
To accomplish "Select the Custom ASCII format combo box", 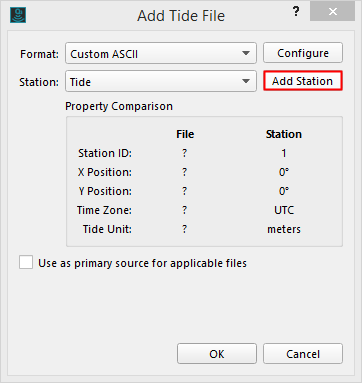I will click(x=161, y=53).
